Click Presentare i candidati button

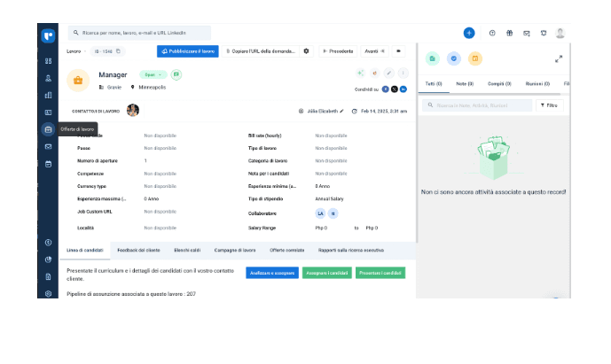380,273
